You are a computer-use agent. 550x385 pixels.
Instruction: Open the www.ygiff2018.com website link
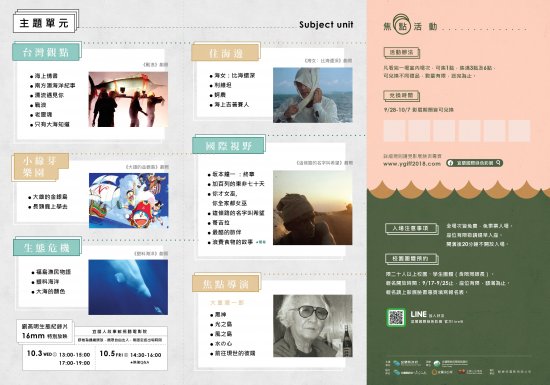pos(412,164)
